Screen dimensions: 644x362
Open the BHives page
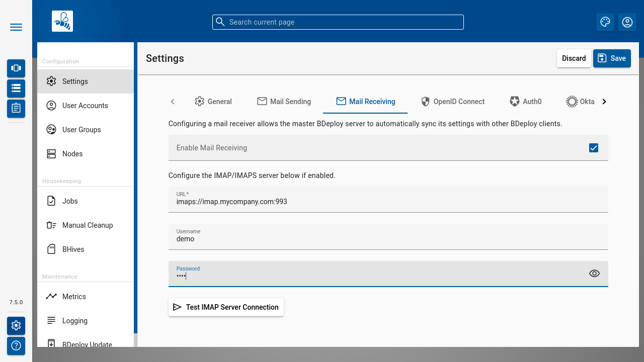[x=86, y=249]
